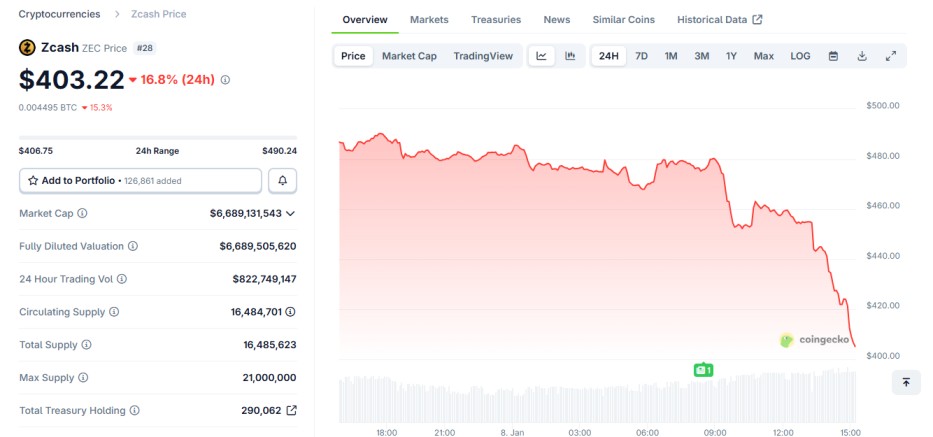The width and height of the screenshot is (933, 437).
Task: Click Add to Portfolio button
Action: [141, 181]
